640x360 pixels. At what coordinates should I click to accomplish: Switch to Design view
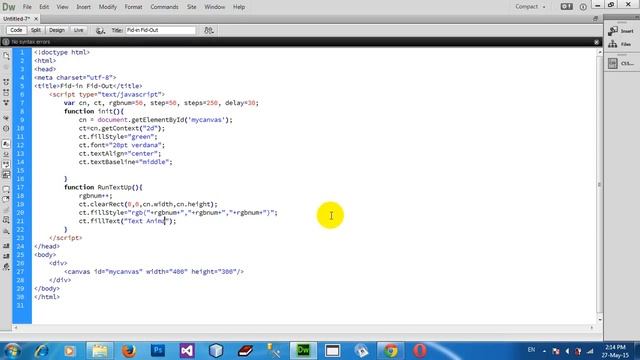57,30
